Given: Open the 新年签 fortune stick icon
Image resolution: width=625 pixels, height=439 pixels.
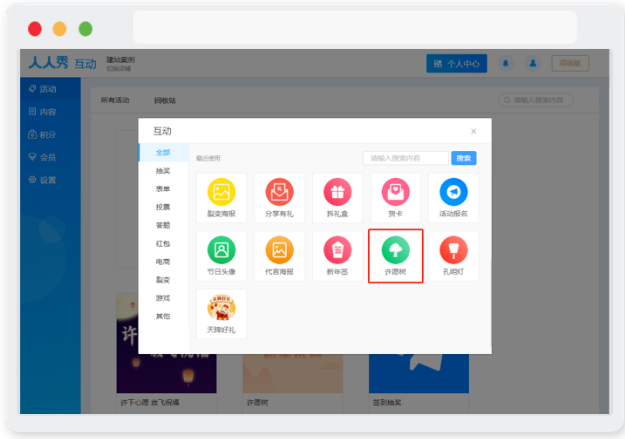Looking at the screenshot, I should 337,250.
